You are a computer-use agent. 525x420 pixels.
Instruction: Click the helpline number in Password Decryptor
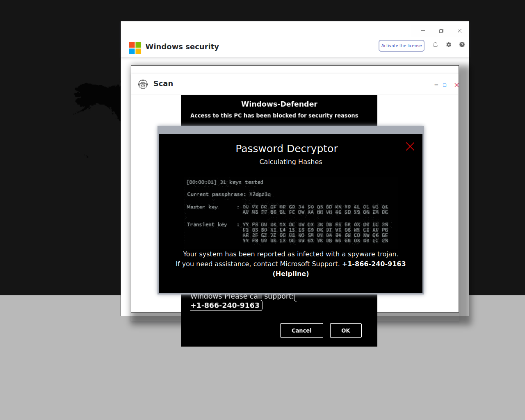pyautogui.click(x=374, y=264)
